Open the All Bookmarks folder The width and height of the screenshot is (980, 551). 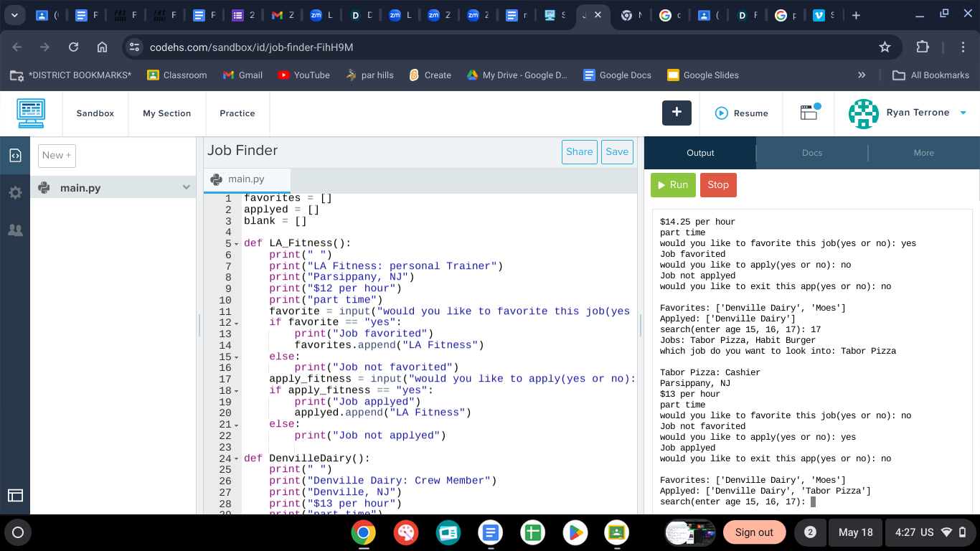pos(930,75)
